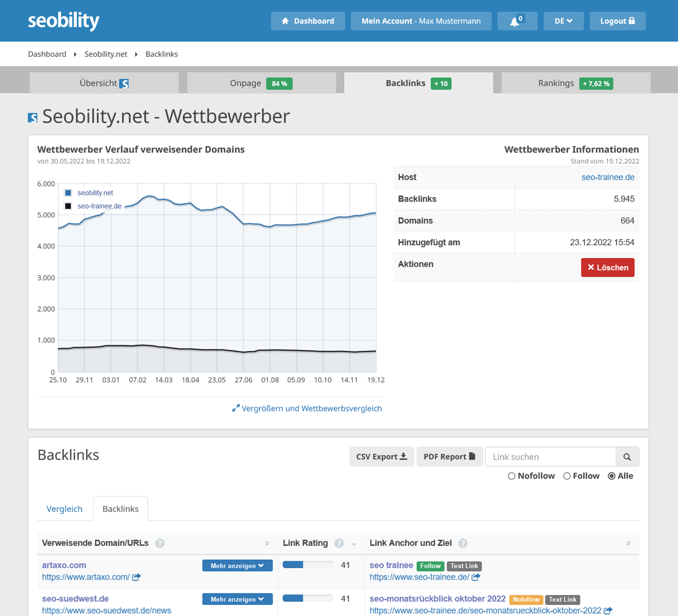Generate the PDF Report
This screenshot has height=616, width=678.
pos(449,456)
